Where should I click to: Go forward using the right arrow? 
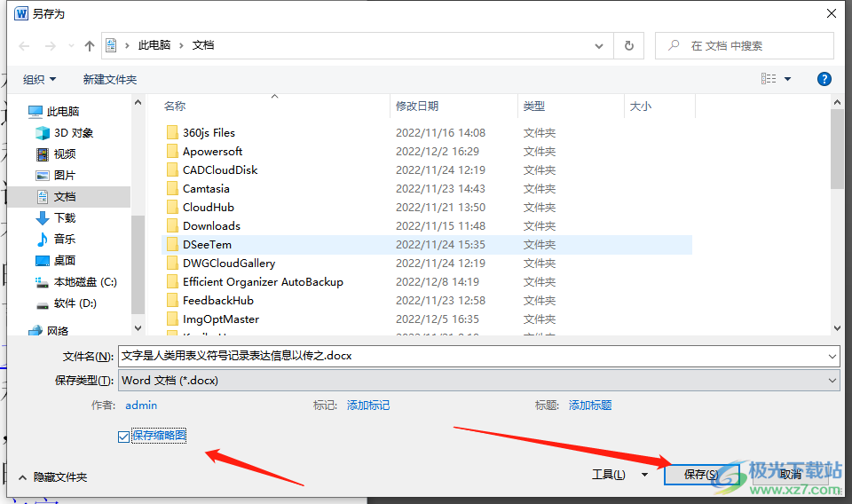[51, 46]
